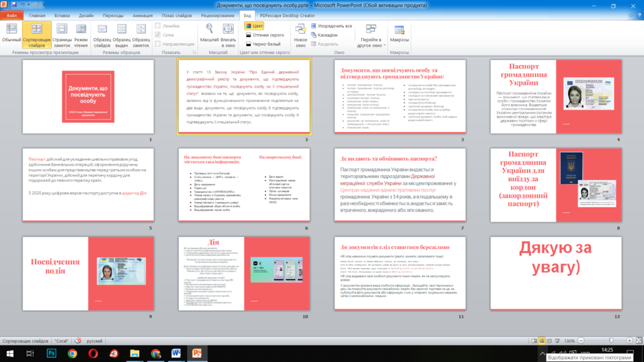Screen dimensions: 644x362
Task: Start slideshow from status bar icon
Action: pyautogui.click(x=558, y=341)
